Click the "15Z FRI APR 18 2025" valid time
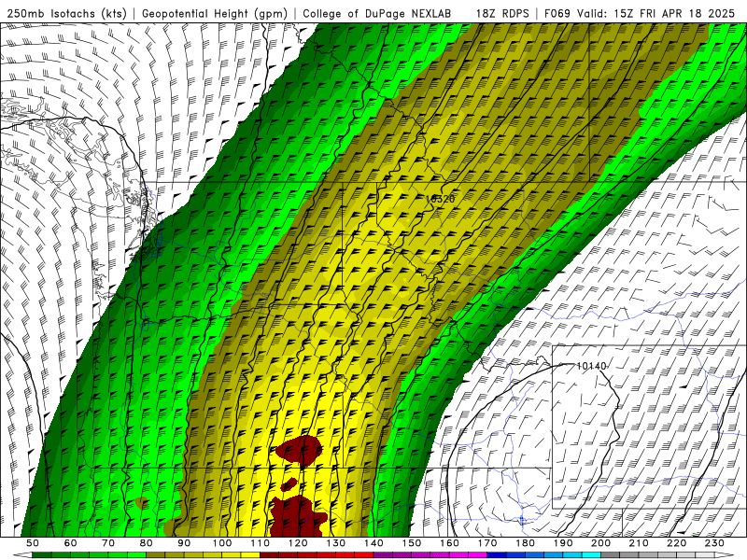Image resolution: width=747 pixels, height=560 pixels. click(674, 13)
